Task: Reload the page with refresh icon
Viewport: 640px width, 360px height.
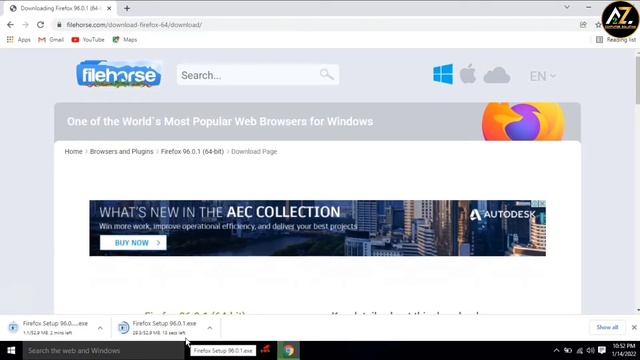Action: (x=40, y=24)
